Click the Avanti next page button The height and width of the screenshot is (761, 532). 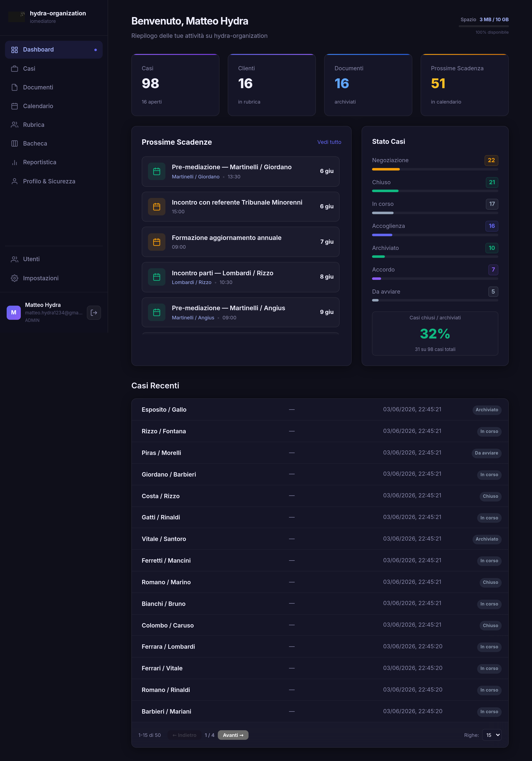tap(233, 735)
